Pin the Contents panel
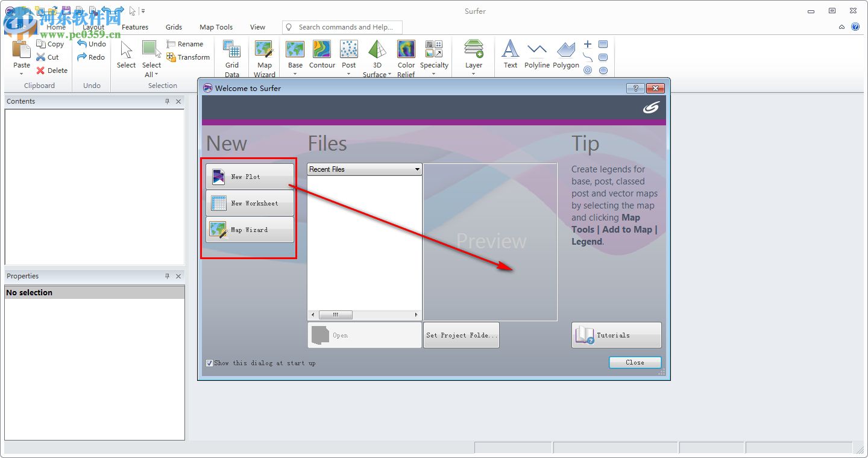The height and width of the screenshot is (458, 868). coord(168,101)
